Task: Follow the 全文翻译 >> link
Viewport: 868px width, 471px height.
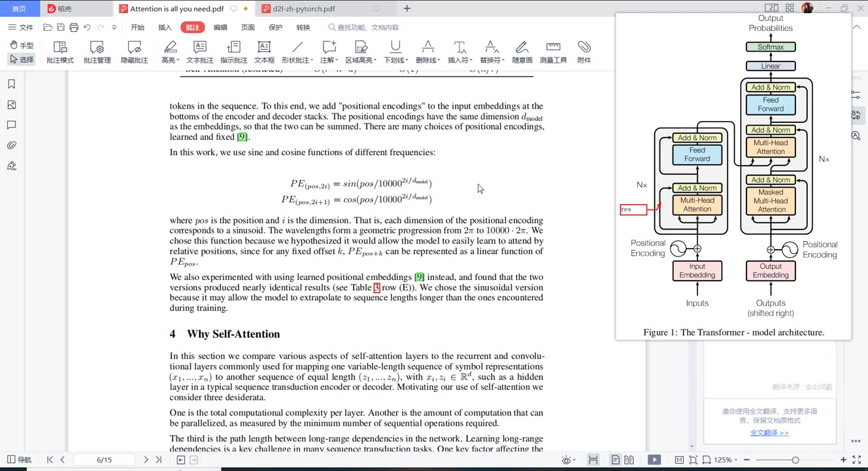Action: click(x=769, y=432)
